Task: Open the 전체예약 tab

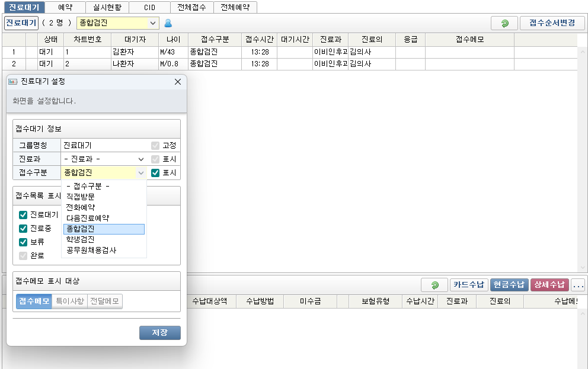Action: 235,7
